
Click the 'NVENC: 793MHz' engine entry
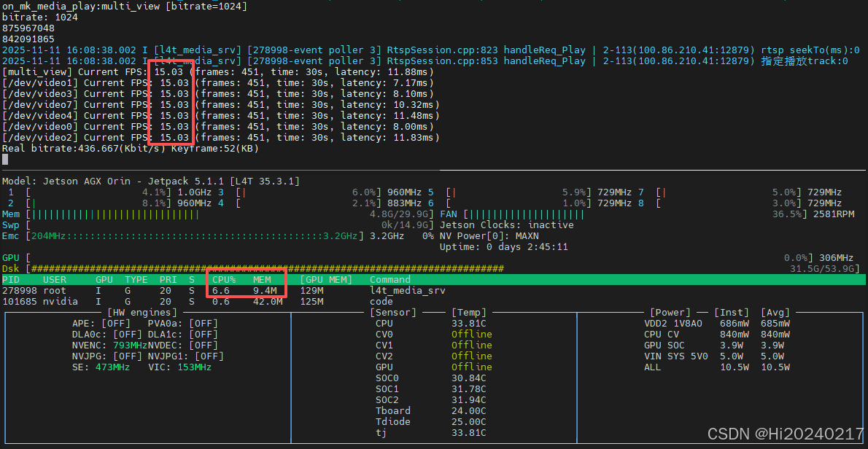pyautogui.click(x=109, y=345)
